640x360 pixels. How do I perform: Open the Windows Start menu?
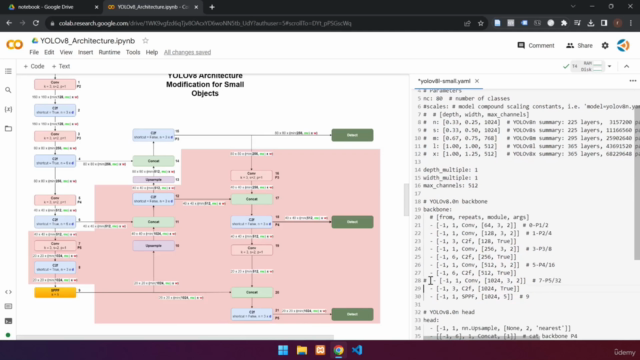point(283,350)
